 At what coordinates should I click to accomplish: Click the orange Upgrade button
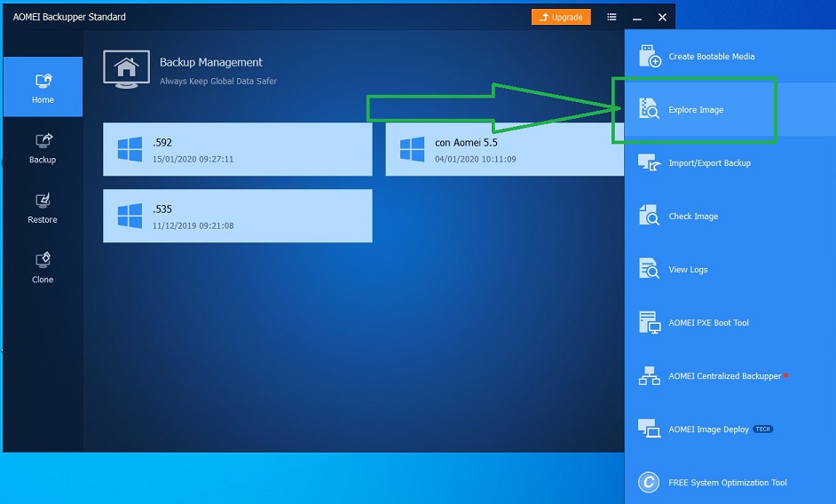pyautogui.click(x=561, y=17)
